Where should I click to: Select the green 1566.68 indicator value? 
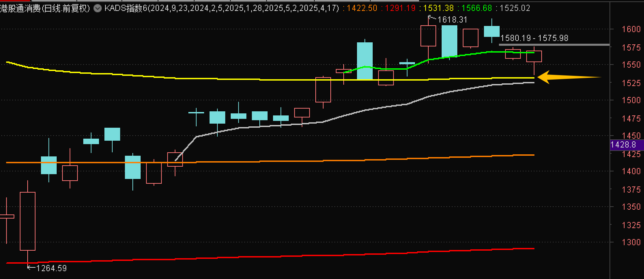pyautogui.click(x=477, y=8)
